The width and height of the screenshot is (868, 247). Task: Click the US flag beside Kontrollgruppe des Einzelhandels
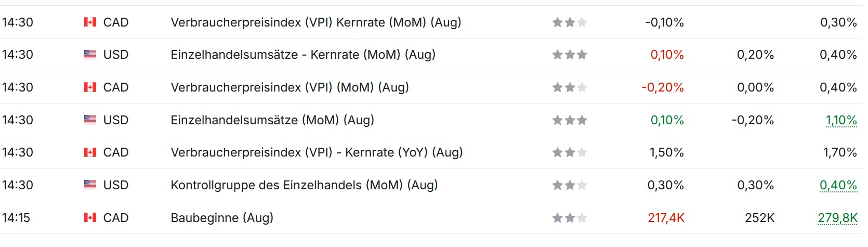[90, 185]
